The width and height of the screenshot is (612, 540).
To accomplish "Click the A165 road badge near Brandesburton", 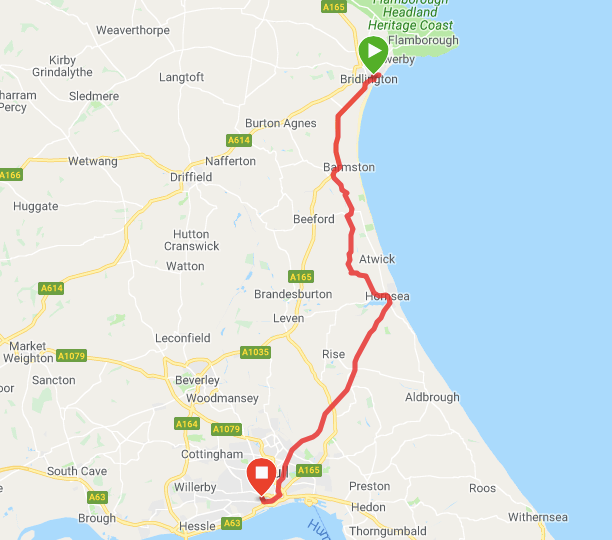I will tap(301, 277).
